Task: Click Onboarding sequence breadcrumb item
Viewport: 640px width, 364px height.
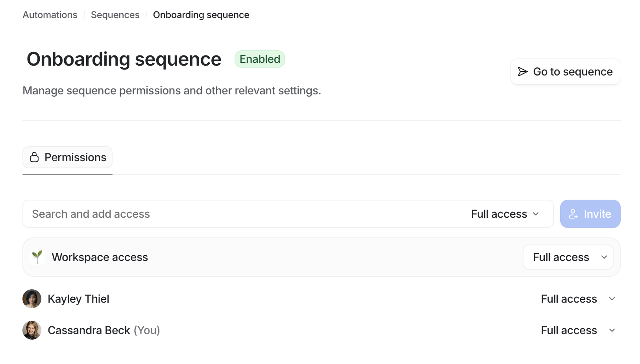Action: 201,15
